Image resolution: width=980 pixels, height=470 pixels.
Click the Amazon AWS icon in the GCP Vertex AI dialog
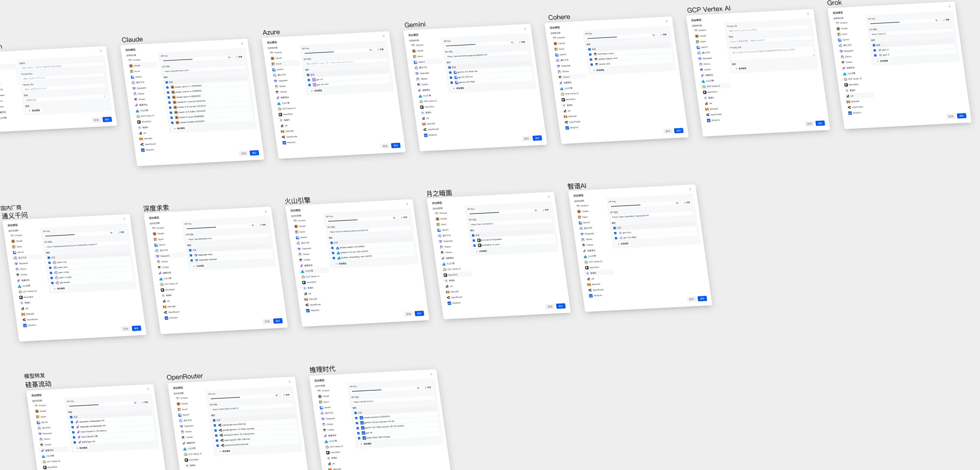click(x=696, y=30)
